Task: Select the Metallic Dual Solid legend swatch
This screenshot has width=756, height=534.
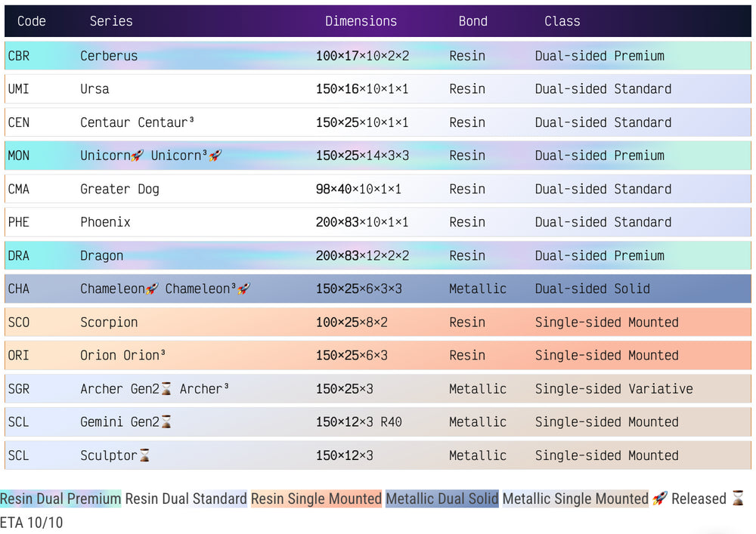Action: coord(442,499)
